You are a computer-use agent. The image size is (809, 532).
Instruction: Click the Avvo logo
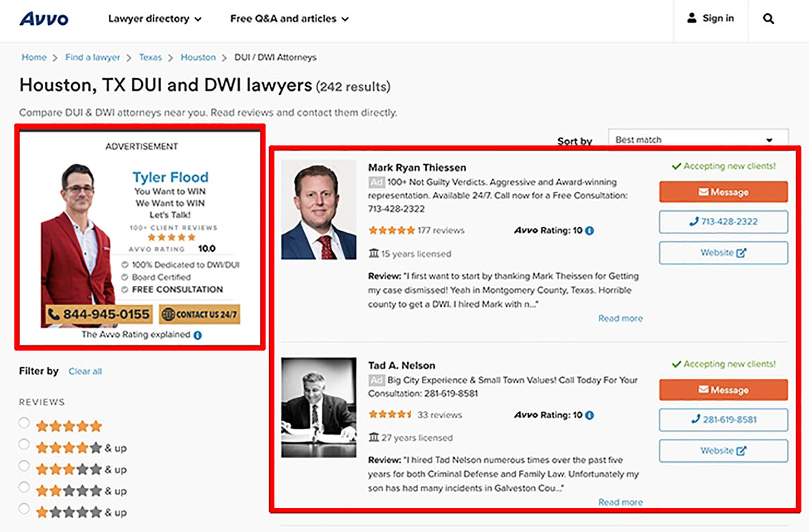click(x=44, y=19)
